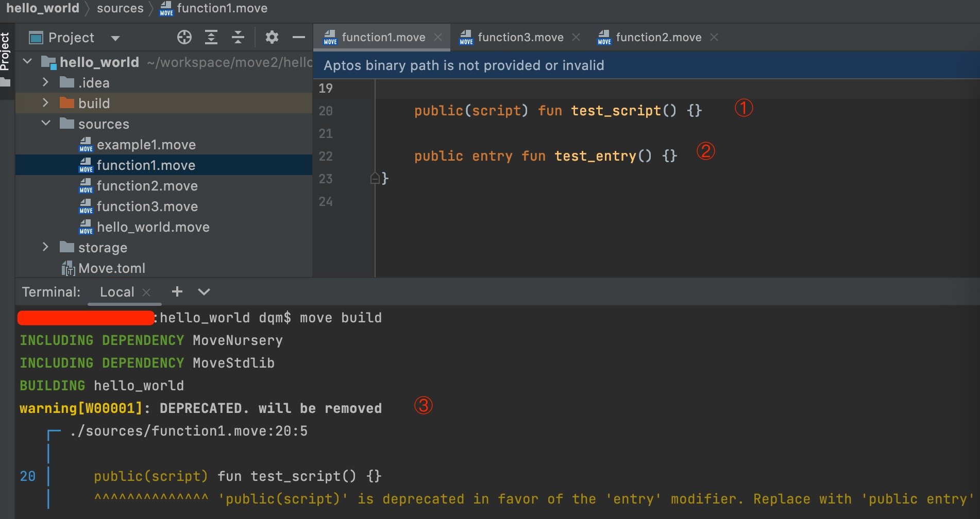980x519 pixels.
Task: Expand the .idea folder
Action: pos(46,82)
